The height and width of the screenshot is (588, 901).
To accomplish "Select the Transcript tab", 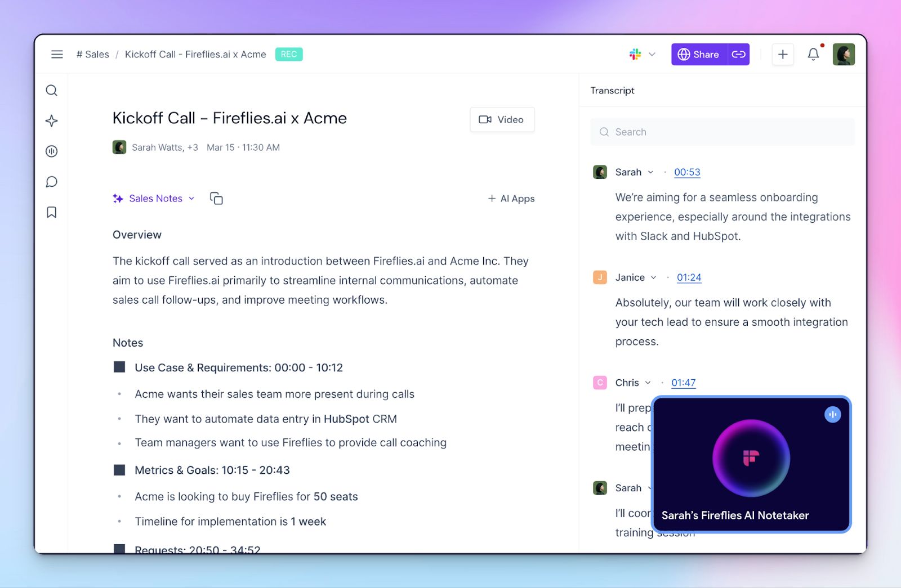I will 612,91.
